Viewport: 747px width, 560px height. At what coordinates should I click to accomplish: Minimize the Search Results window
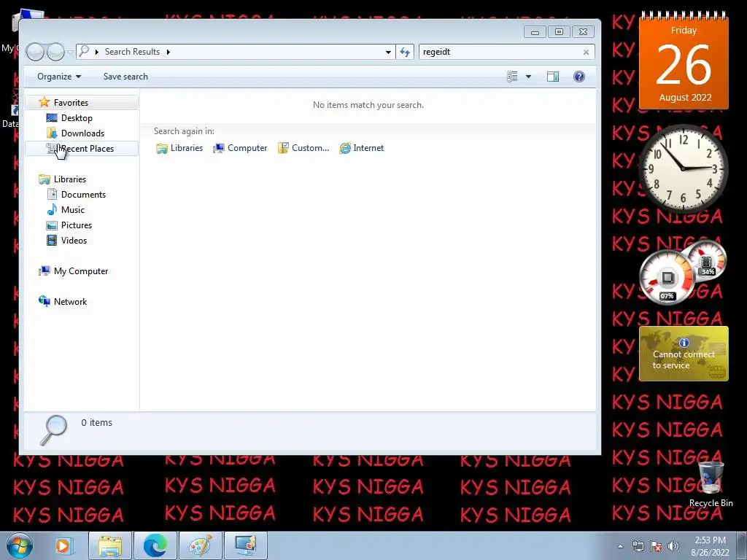pos(535,32)
